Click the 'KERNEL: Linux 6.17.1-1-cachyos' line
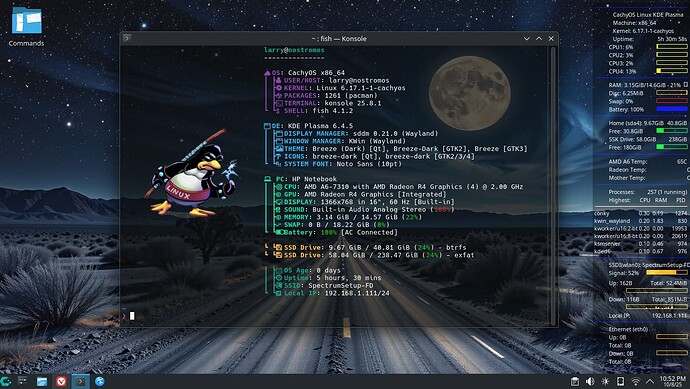Viewport: 690px width, 389px height. (x=340, y=88)
